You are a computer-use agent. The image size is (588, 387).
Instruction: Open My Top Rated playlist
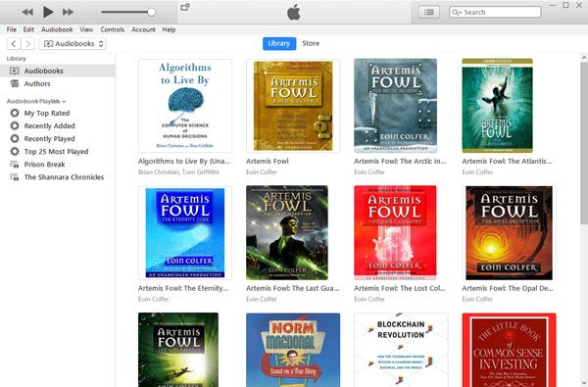pyautogui.click(x=47, y=113)
